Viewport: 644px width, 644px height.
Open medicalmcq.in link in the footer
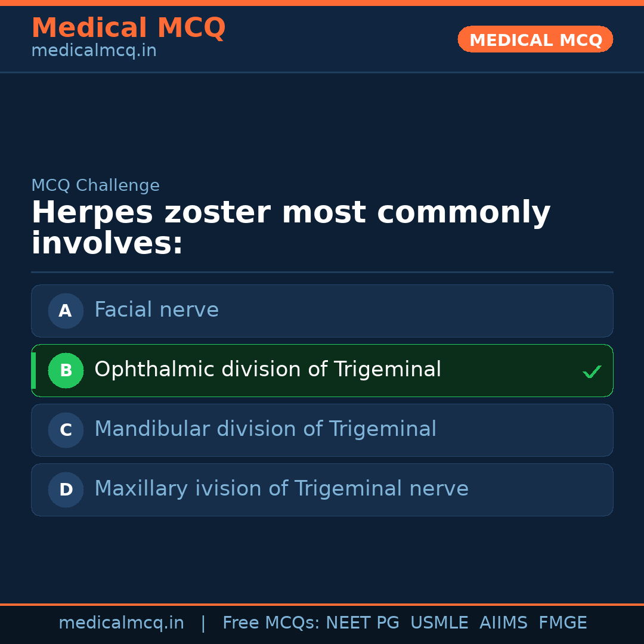(x=121, y=623)
